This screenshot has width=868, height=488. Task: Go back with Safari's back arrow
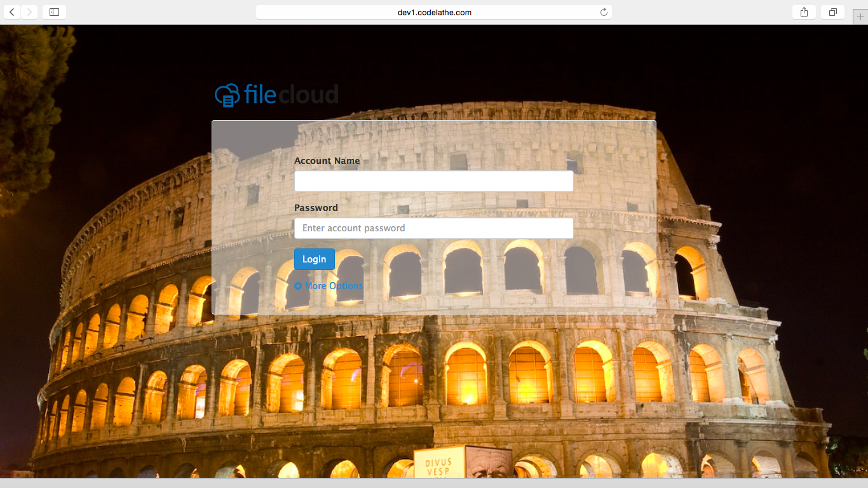click(x=12, y=12)
